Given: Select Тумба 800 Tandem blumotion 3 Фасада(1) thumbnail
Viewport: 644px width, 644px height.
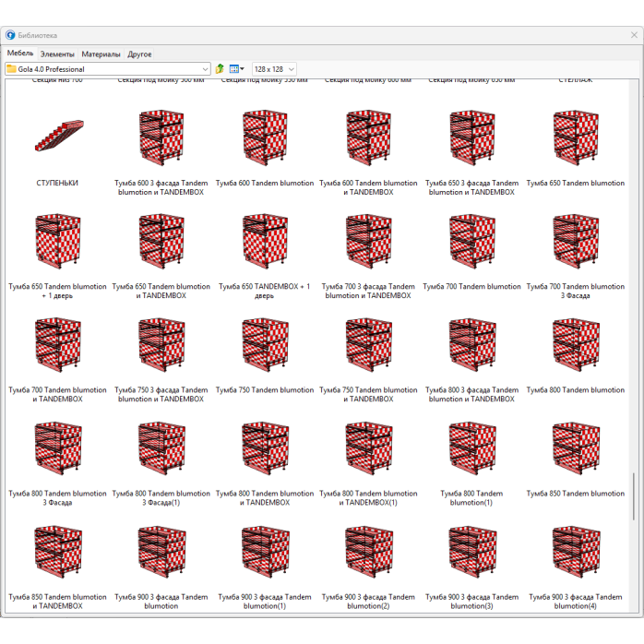Looking at the screenshot, I should [161, 448].
